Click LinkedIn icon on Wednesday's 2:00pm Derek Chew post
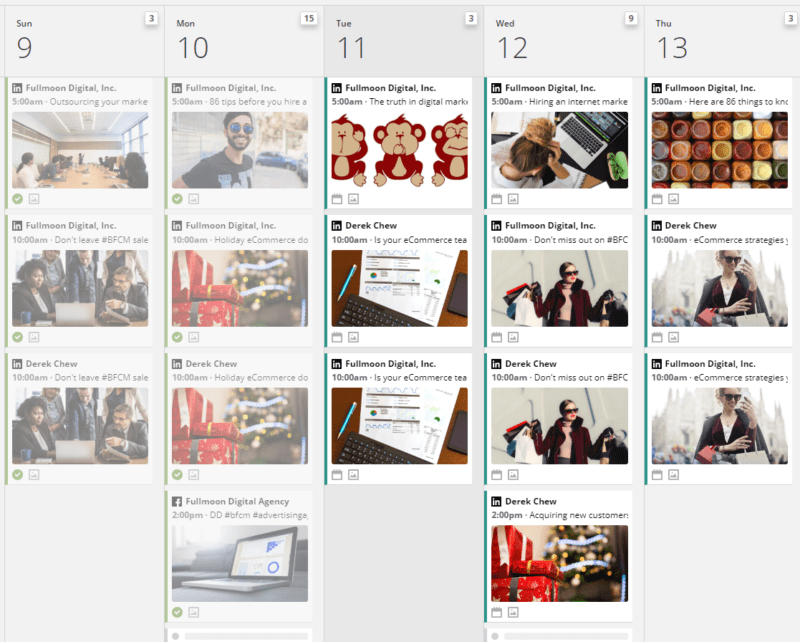This screenshot has height=642, width=800. 497,501
